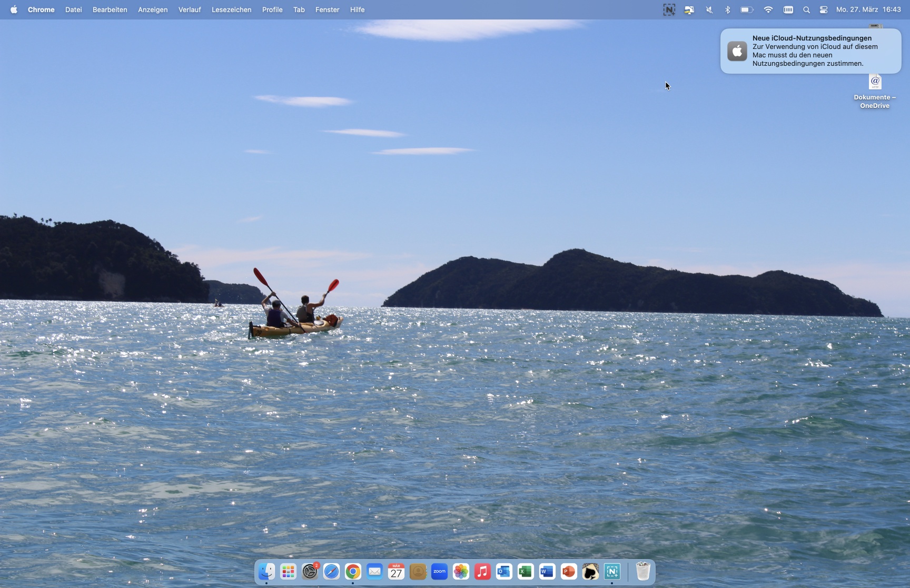Open the Calendar app showing 27
This screenshot has height=588, width=910.
tap(396, 572)
